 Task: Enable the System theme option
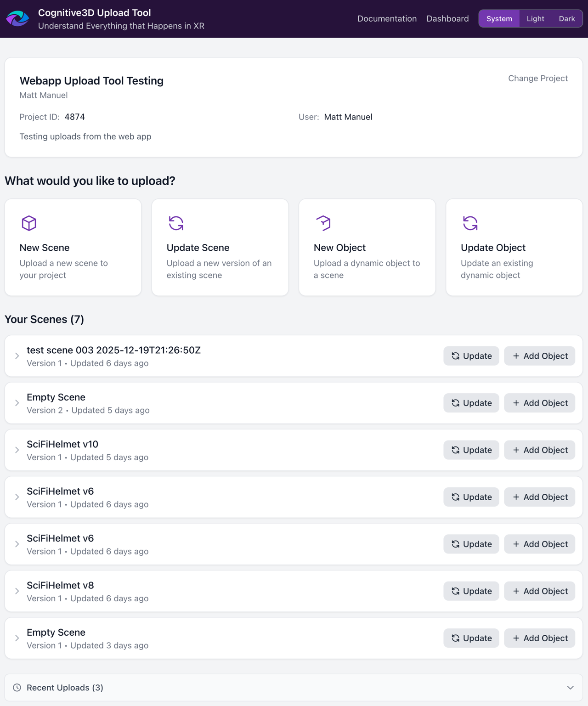pyautogui.click(x=499, y=19)
